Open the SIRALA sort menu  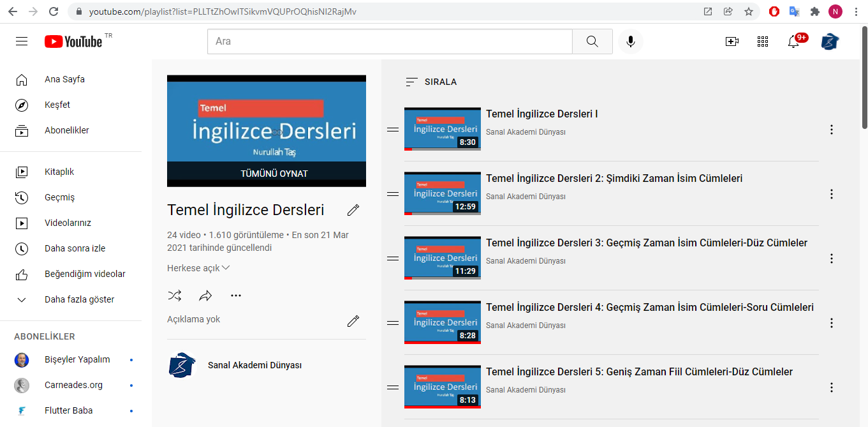coord(431,82)
